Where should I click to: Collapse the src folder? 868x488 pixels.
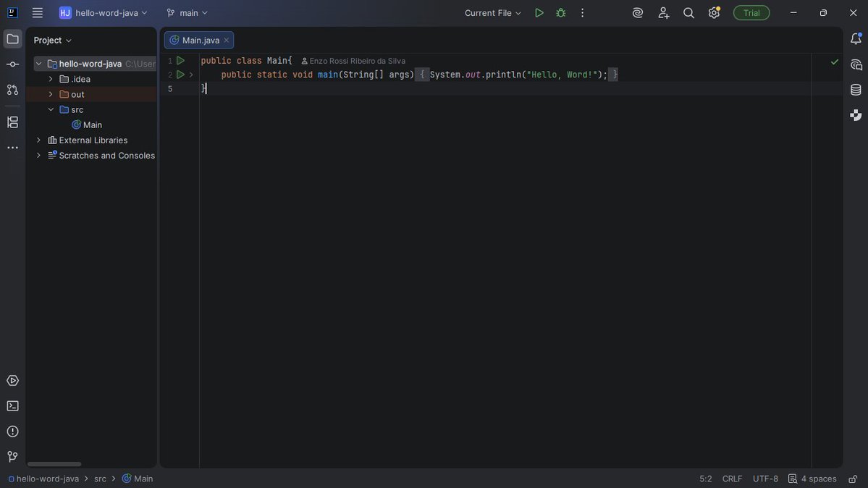coord(51,109)
